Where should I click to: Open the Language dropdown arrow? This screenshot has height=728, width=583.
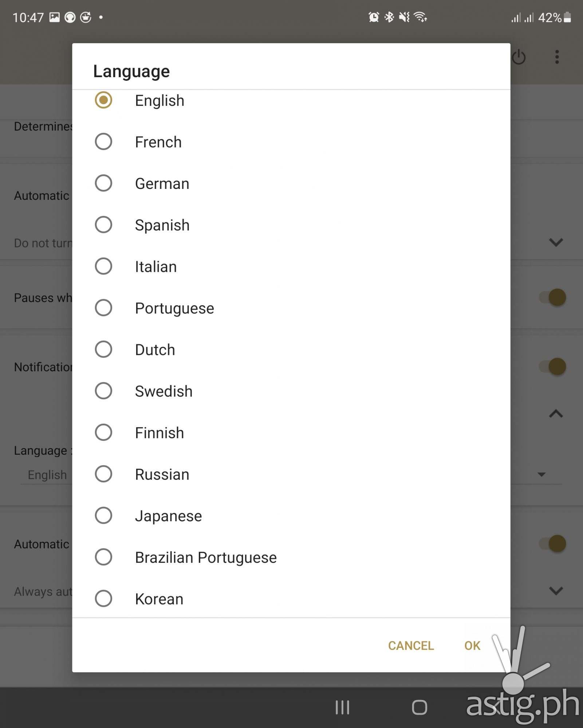coord(541,474)
